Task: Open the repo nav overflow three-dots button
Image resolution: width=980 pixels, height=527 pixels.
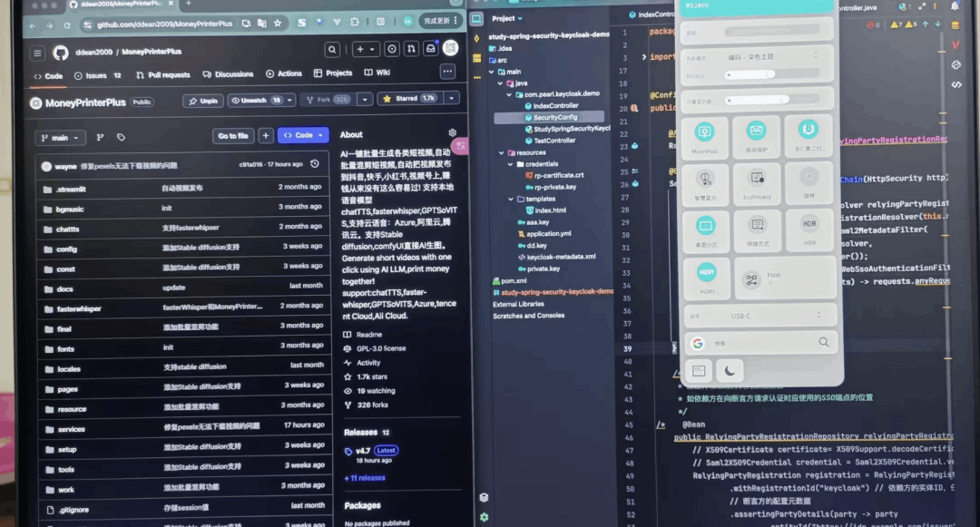Action: click(447, 72)
